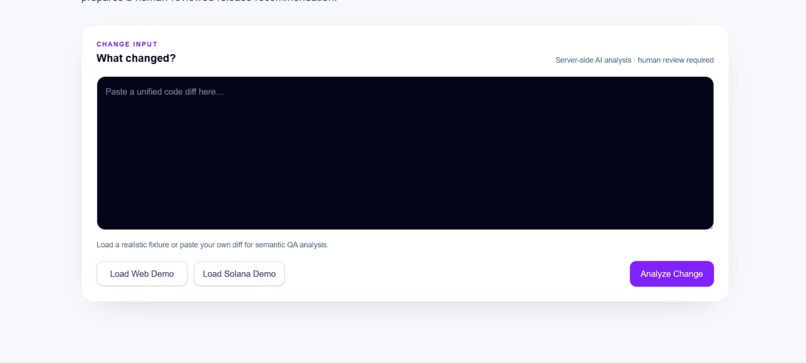Image resolution: width=806 pixels, height=363 pixels.
Task: Click 'Server-side AI analysis · human review required' text
Action: coord(634,60)
